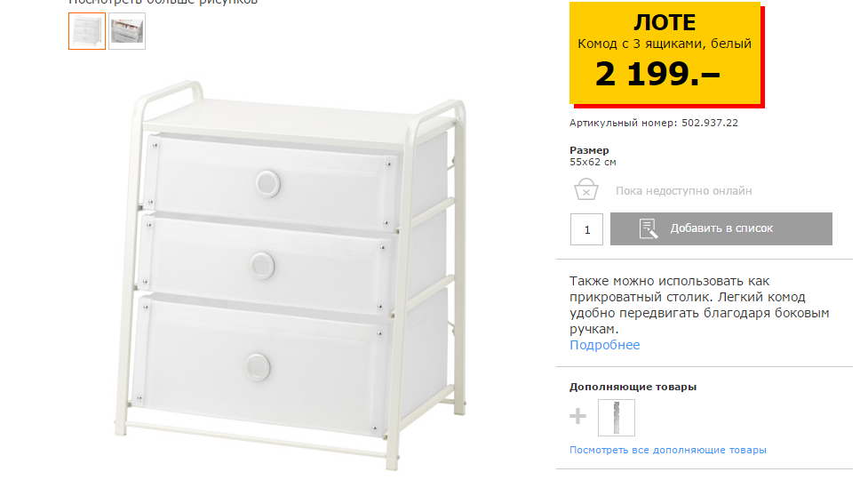
Task: Click the large ЛОТЕ dresser product image
Action: pyautogui.click(x=291, y=276)
